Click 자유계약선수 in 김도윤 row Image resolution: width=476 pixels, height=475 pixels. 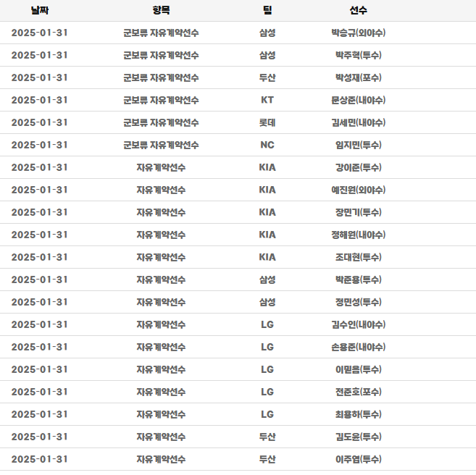pos(161,437)
